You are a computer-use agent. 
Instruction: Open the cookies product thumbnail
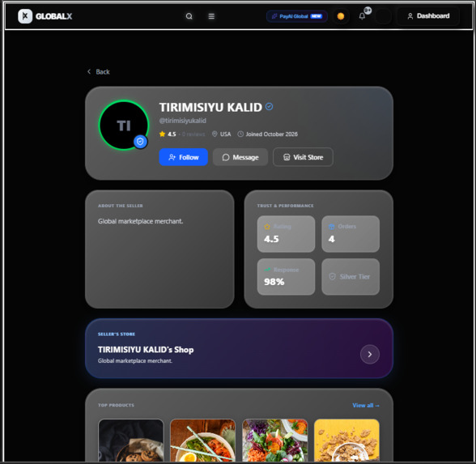(x=131, y=441)
